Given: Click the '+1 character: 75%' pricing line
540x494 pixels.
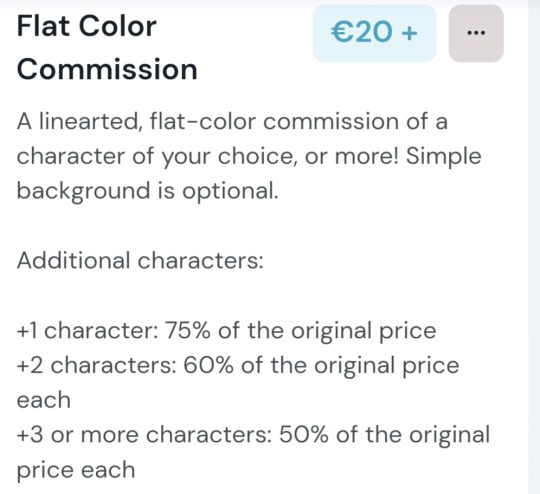Looking at the screenshot, I should coord(226,331).
